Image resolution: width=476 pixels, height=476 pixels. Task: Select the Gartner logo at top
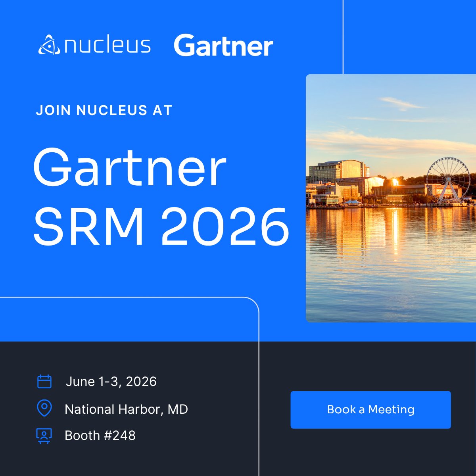tap(223, 46)
